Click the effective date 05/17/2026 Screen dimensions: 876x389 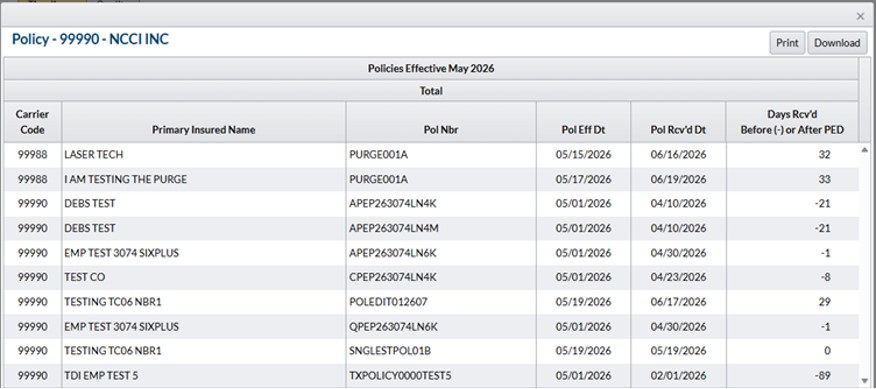[x=584, y=179]
